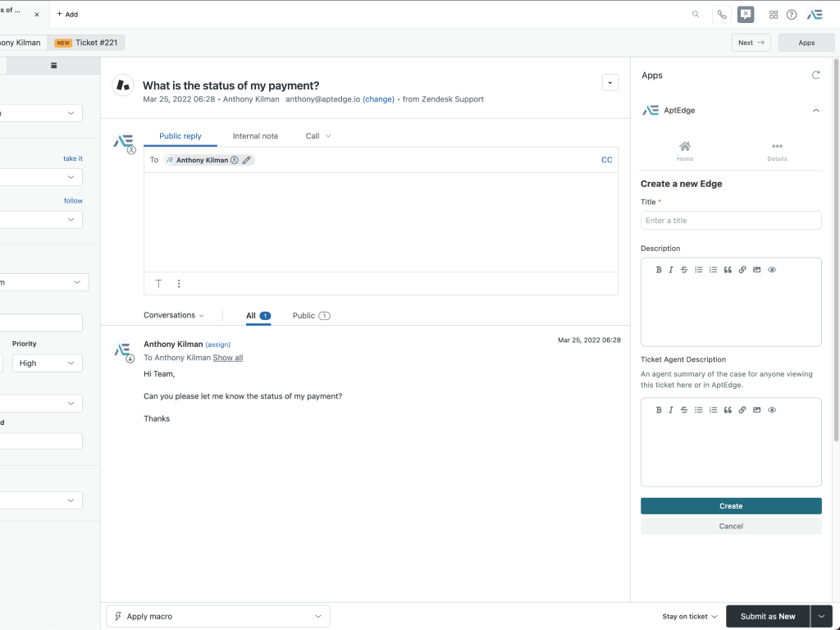Image resolution: width=840 pixels, height=630 pixels.
Task: Open Details in the AptEdge app
Action: point(777,153)
